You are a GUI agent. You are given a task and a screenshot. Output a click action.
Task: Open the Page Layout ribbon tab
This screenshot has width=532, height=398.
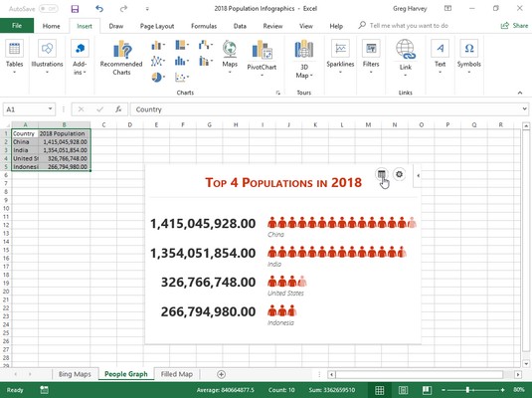[157, 26]
